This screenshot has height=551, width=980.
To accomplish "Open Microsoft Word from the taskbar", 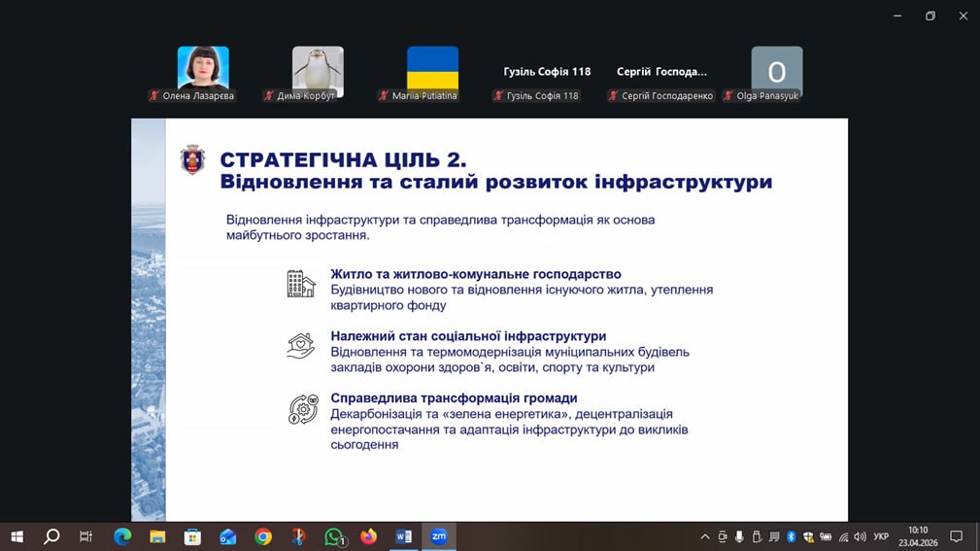I will (404, 536).
